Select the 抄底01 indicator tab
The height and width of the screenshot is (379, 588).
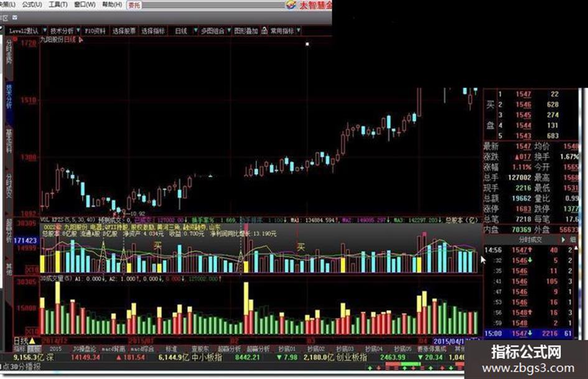tap(287, 349)
